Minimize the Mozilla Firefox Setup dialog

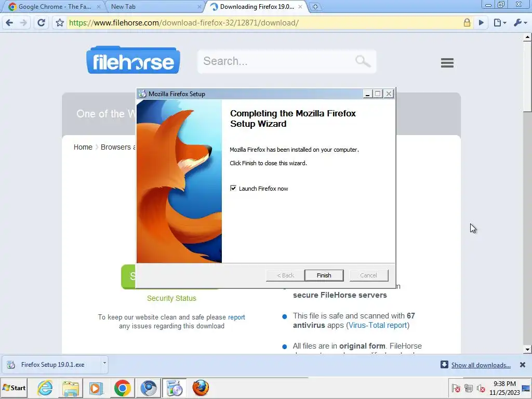click(x=367, y=94)
